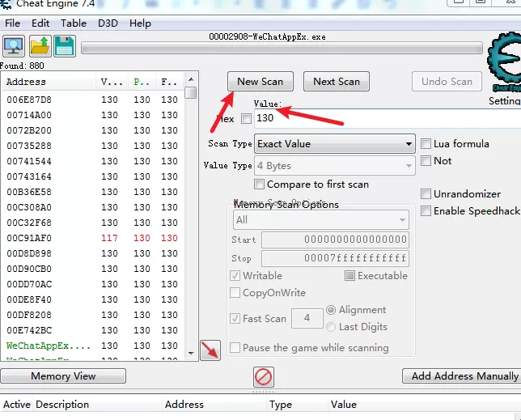The width and height of the screenshot is (521, 420).
Task: Click Description column header in cheat table
Action: [97, 405]
